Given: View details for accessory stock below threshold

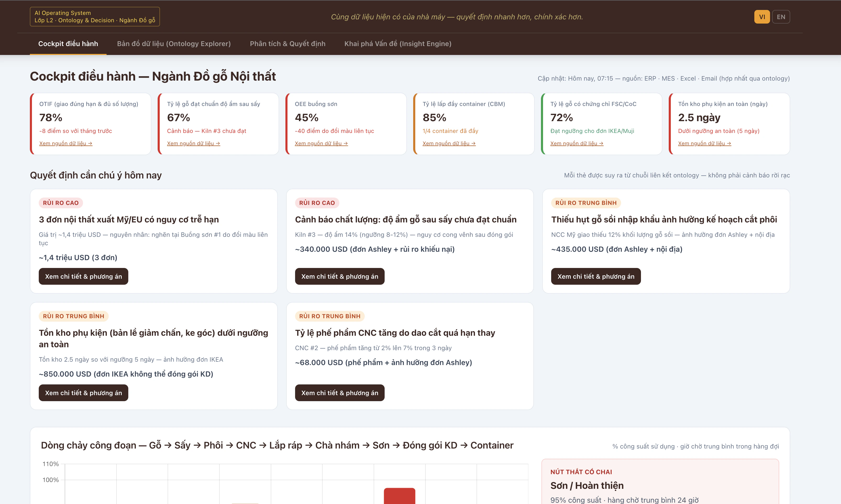Looking at the screenshot, I should 83,393.
